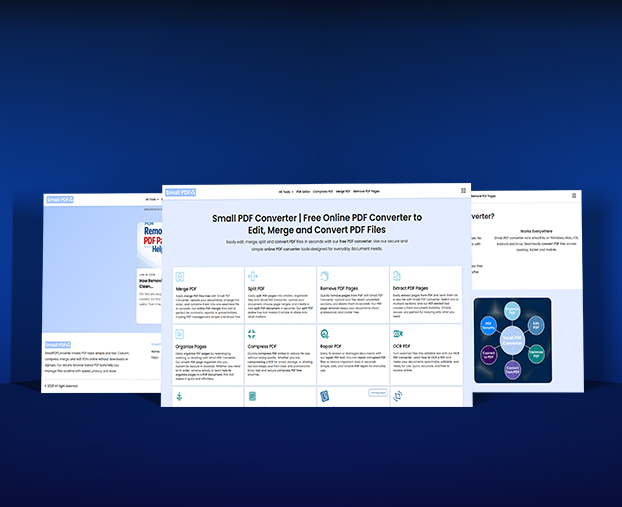Viewport: 622px width, 507px height.
Task: Click the Compress PDF card icon
Action: coord(251,334)
